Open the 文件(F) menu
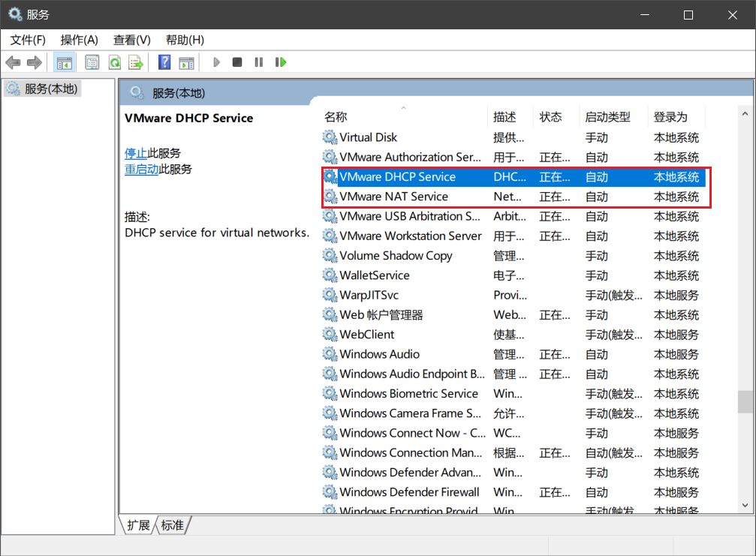 tap(28, 40)
